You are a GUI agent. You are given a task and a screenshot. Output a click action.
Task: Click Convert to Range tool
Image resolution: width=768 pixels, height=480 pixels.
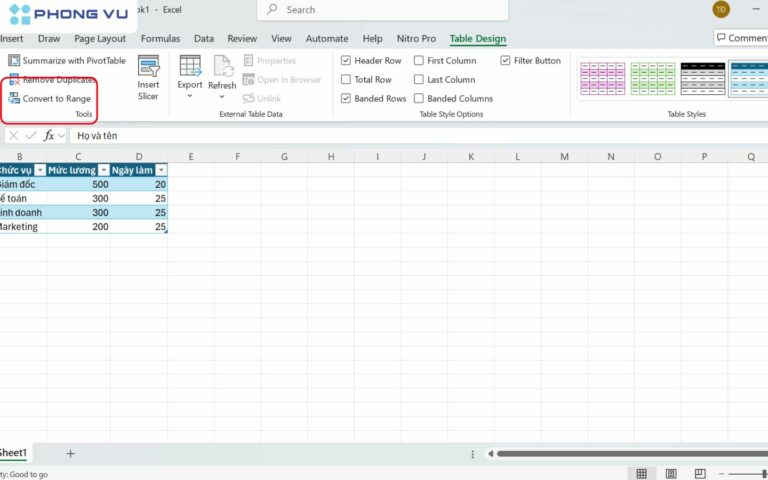click(x=50, y=98)
